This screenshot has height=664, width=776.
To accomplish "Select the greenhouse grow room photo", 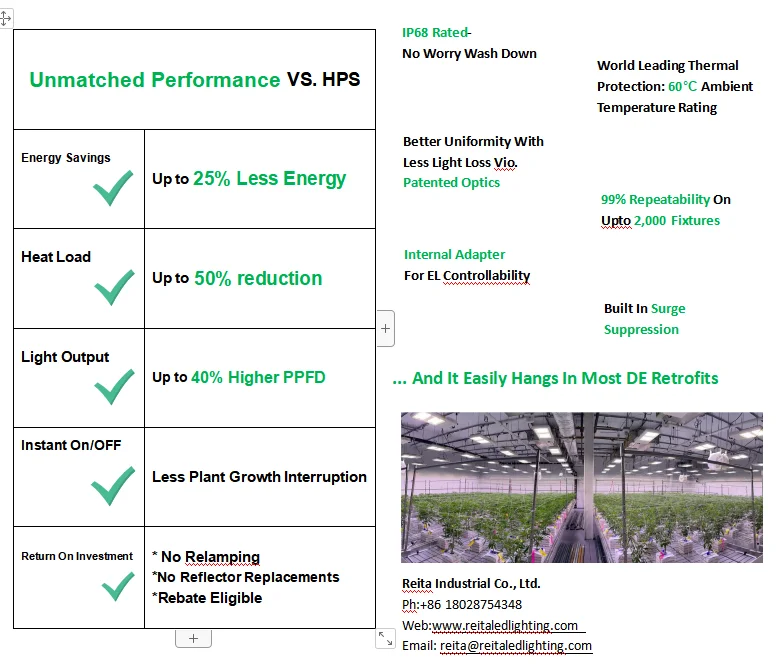I will (x=582, y=487).
